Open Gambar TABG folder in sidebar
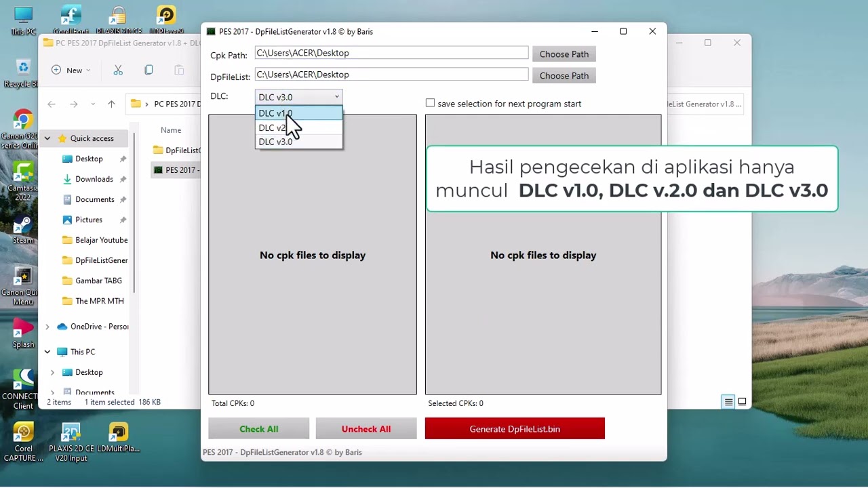The width and height of the screenshot is (868, 488). 92,281
